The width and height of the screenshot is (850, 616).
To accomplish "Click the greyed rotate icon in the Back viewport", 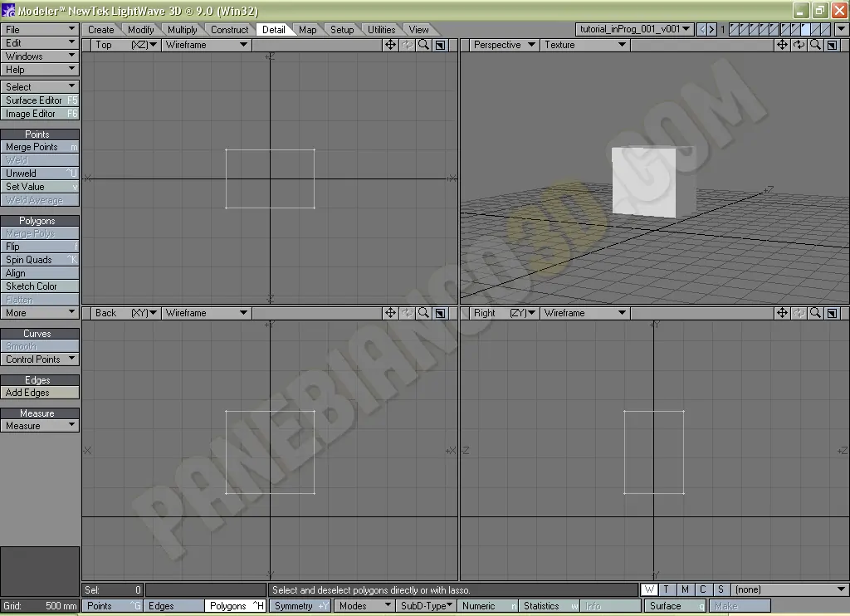I will (407, 313).
